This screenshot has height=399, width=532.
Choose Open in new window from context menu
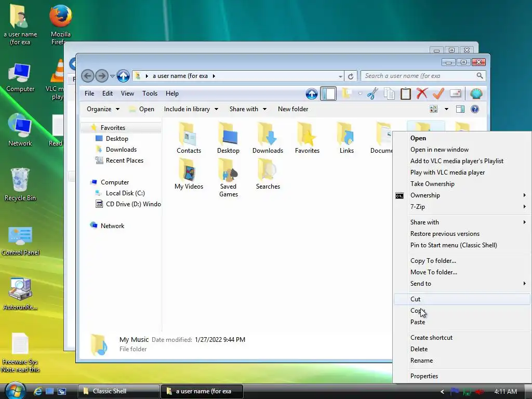439,149
